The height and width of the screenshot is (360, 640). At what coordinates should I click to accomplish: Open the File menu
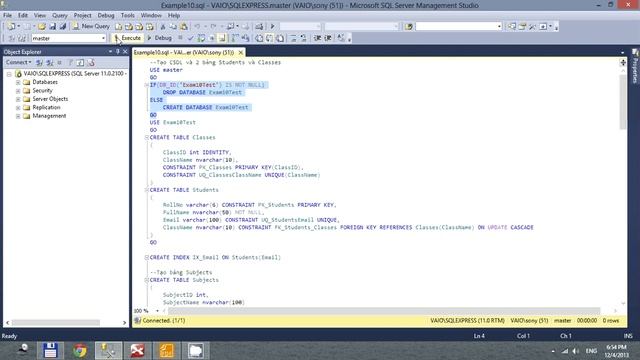(x=7, y=15)
